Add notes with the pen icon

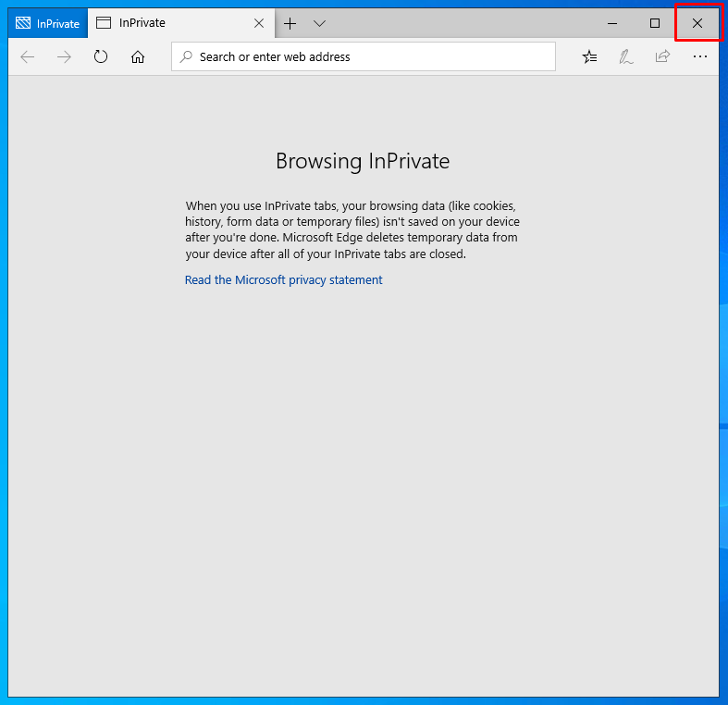pyautogui.click(x=626, y=57)
